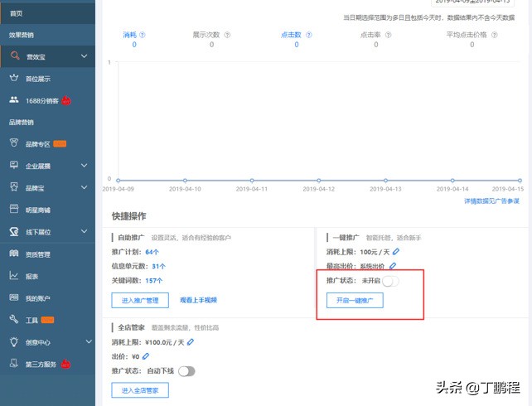532x406 pixels.
Task: Toggle the 全店管家 自动下线 switch
Action: pyautogui.click(x=186, y=371)
